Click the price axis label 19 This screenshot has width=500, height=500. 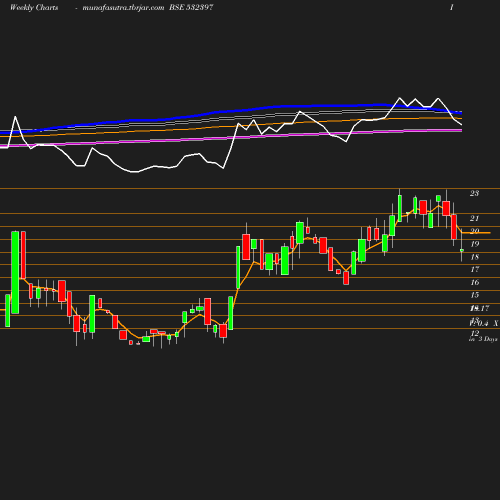[x=475, y=244]
